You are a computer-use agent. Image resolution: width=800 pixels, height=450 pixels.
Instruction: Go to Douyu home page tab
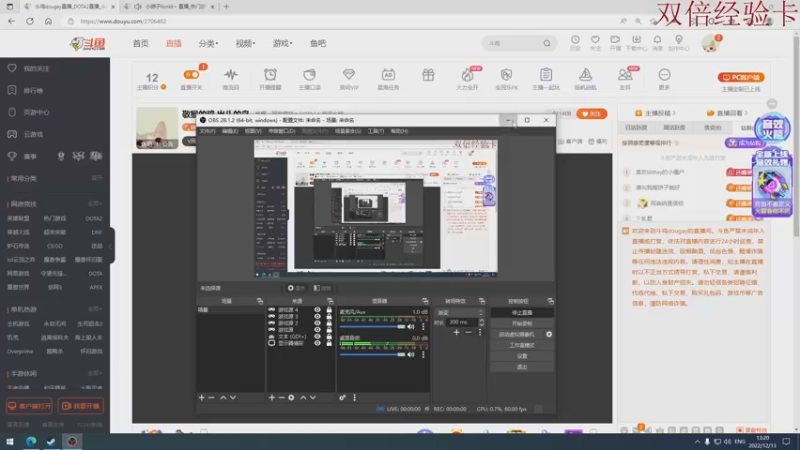pos(140,43)
